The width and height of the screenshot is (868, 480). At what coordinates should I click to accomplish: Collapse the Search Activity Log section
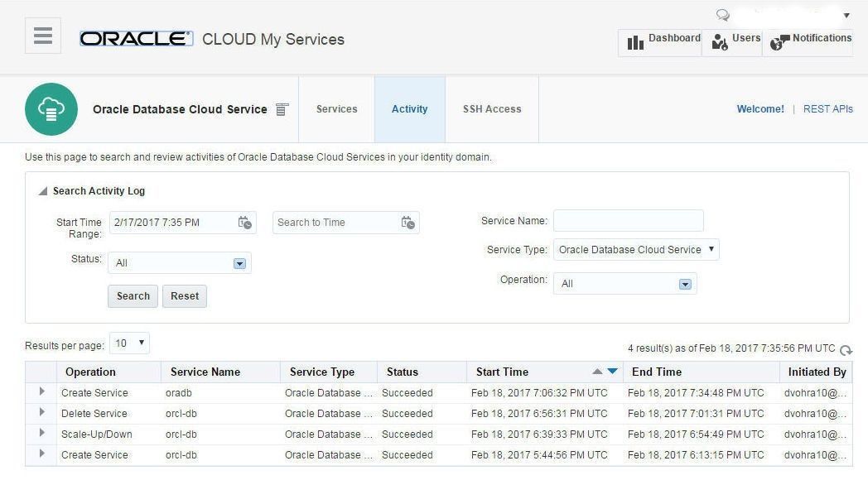(42, 191)
